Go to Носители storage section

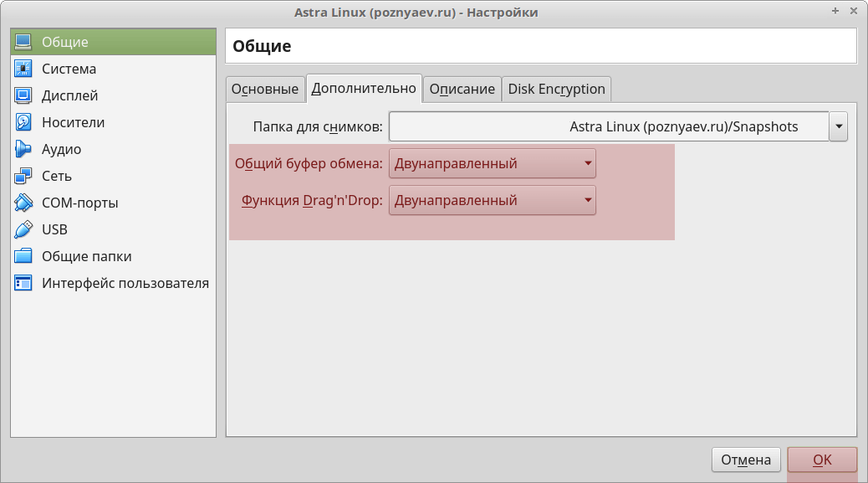113,122
